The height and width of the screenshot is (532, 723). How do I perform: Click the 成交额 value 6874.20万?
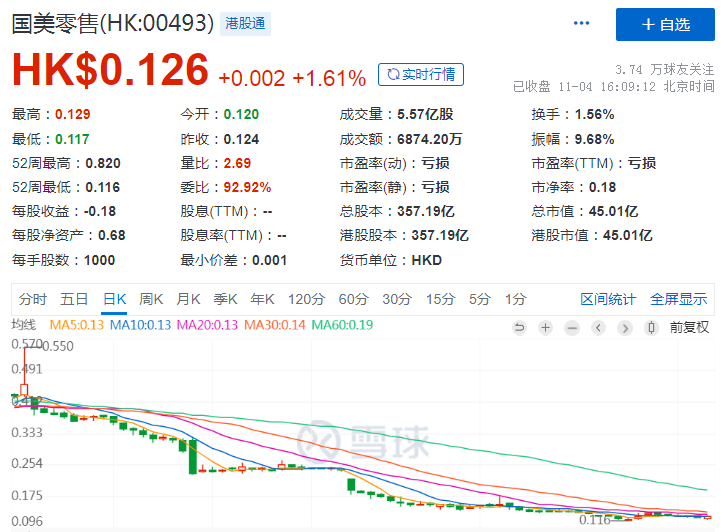point(429,139)
